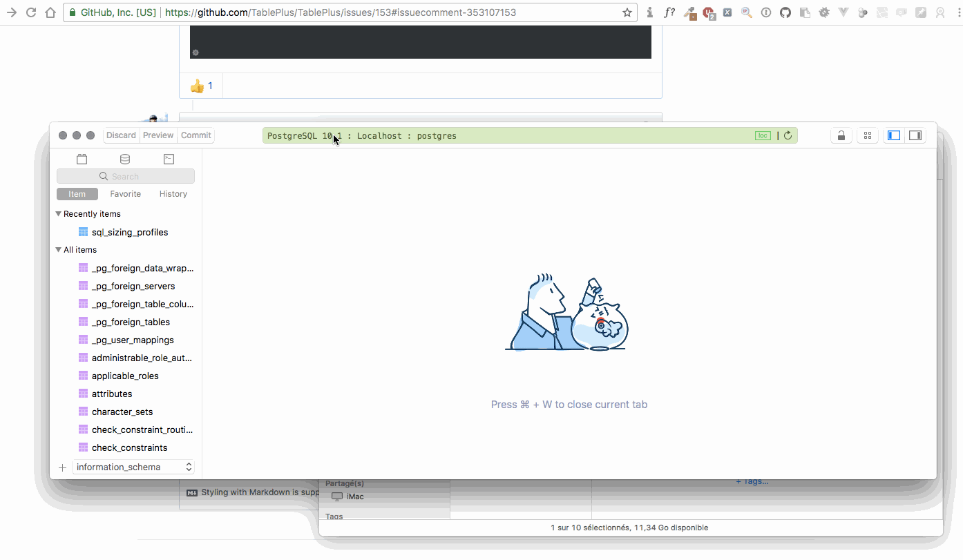Image resolution: width=963 pixels, height=560 pixels.
Task: Click the Commit button
Action: [196, 135]
